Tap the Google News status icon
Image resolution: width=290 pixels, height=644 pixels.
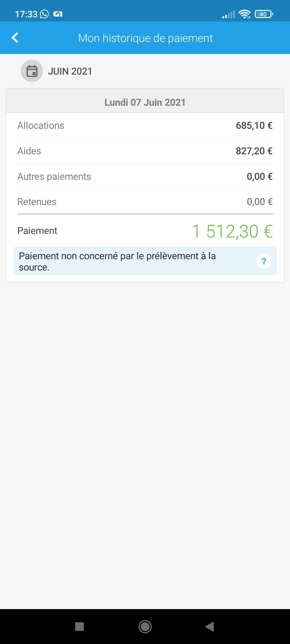click(x=58, y=14)
